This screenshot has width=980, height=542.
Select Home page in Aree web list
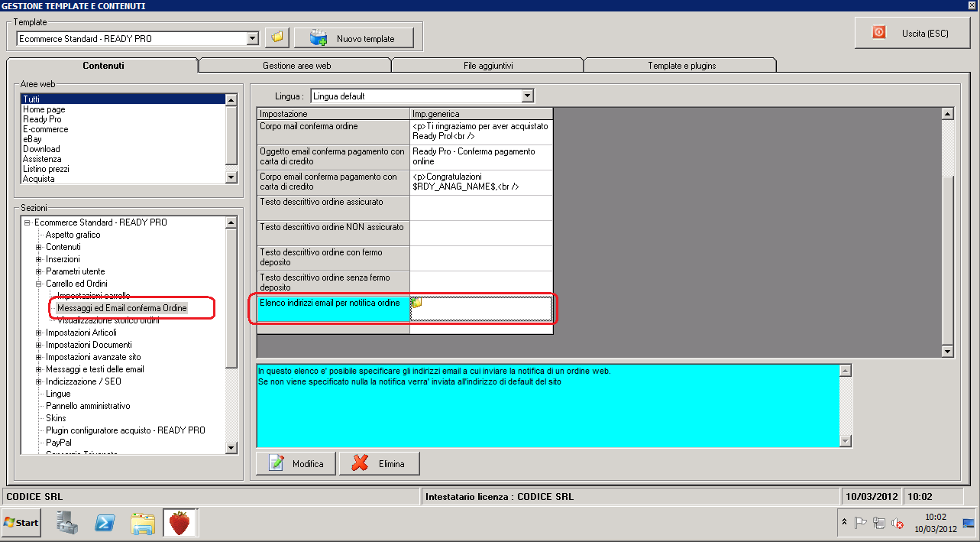[123, 109]
